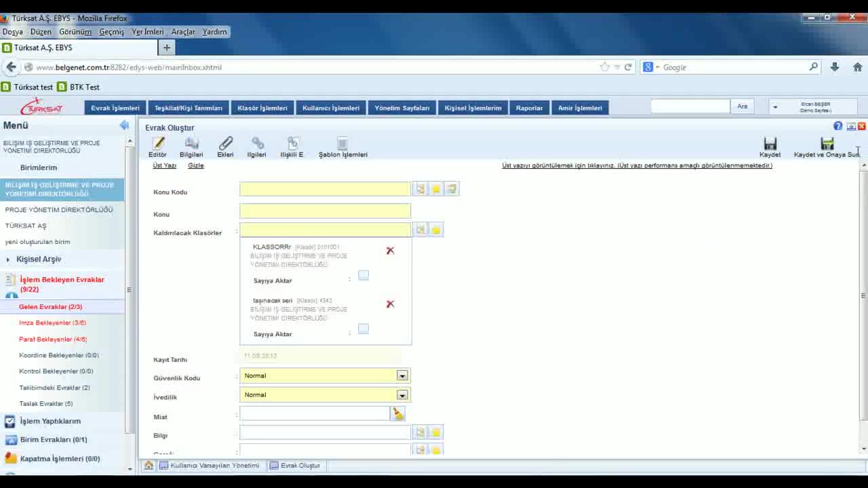Open the İlgileri link icon
868x488 pixels.
click(x=257, y=144)
